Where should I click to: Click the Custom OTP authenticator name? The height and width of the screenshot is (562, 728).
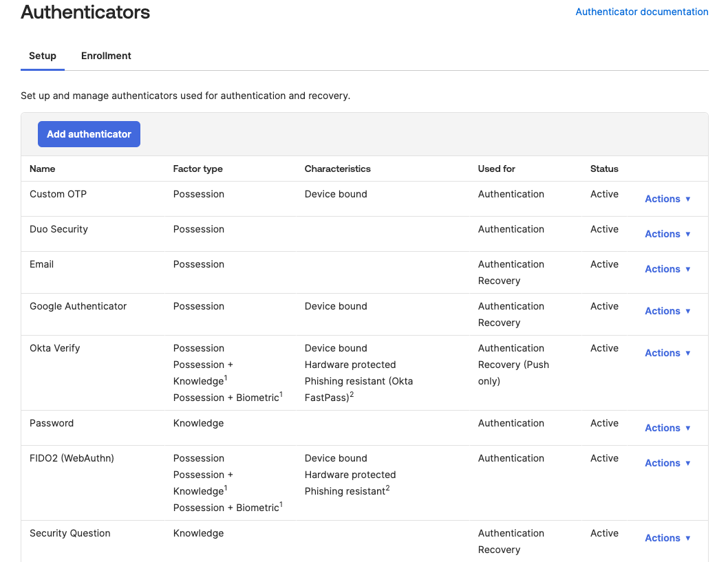(58, 194)
